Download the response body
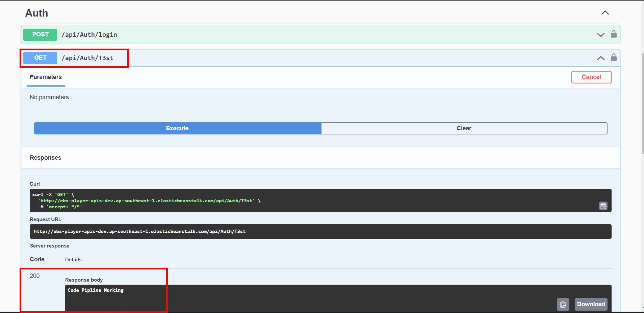This screenshot has height=313, width=644. pyautogui.click(x=591, y=304)
